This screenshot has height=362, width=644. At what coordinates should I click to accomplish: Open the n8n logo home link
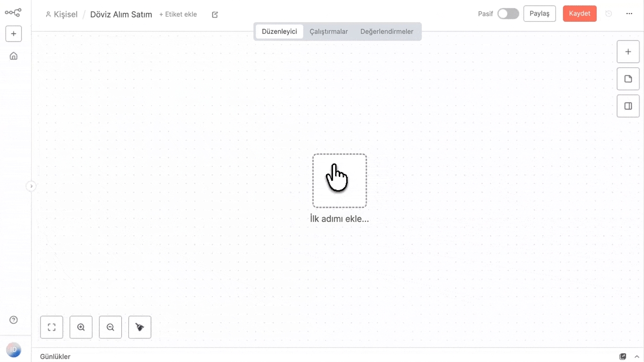pos(13,12)
